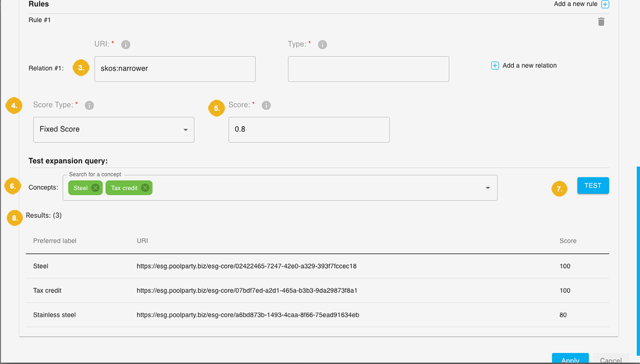Select the Rules section header
Image resolution: width=640 pixels, height=364 pixels.
(x=37, y=4)
